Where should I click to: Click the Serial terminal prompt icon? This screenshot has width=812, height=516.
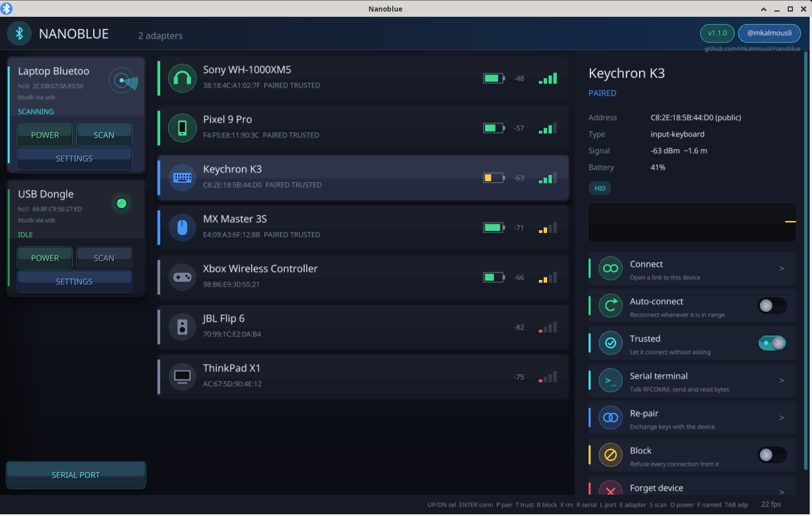click(610, 380)
